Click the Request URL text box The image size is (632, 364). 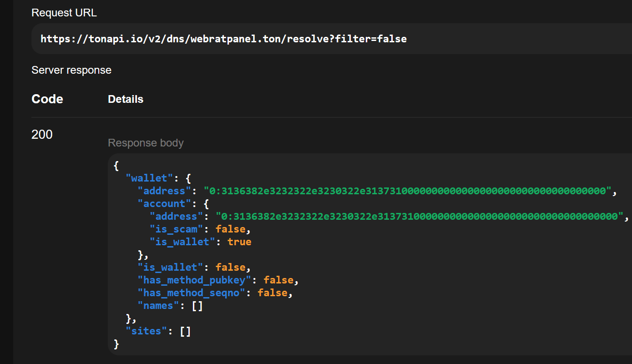(332, 39)
